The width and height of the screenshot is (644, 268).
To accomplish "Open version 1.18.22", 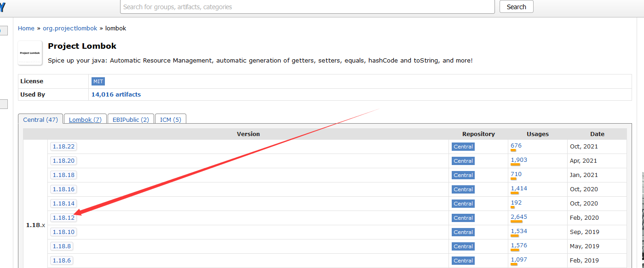I will tap(63, 147).
